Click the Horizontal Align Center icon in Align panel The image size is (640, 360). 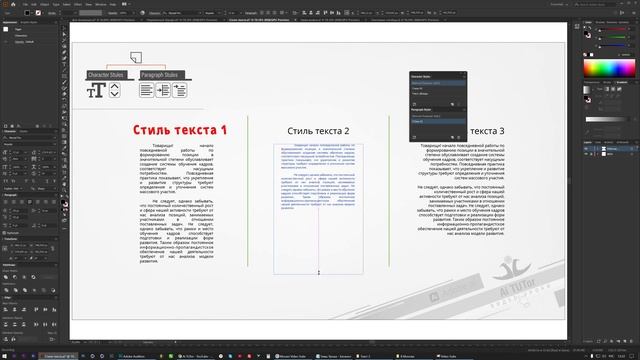[15, 310]
